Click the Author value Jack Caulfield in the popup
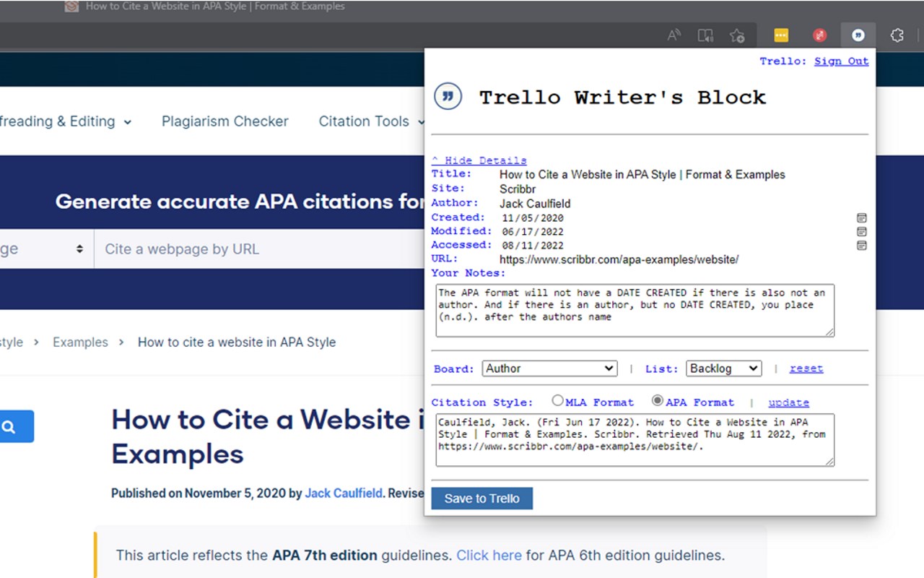The height and width of the screenshot is (578, 924). tap(535, 204)
